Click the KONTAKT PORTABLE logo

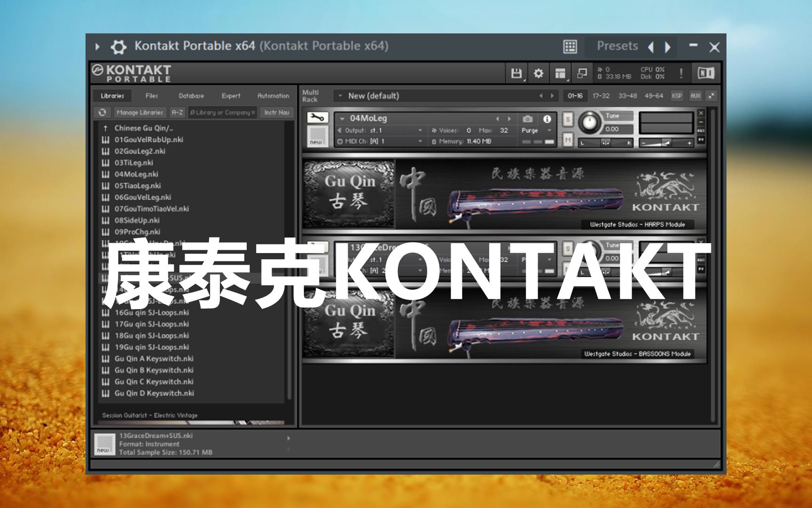(x=132, y=73)
